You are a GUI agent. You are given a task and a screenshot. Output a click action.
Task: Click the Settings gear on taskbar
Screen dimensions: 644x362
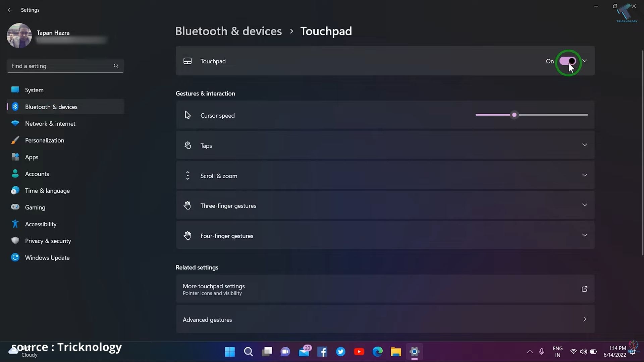(415, 352)
